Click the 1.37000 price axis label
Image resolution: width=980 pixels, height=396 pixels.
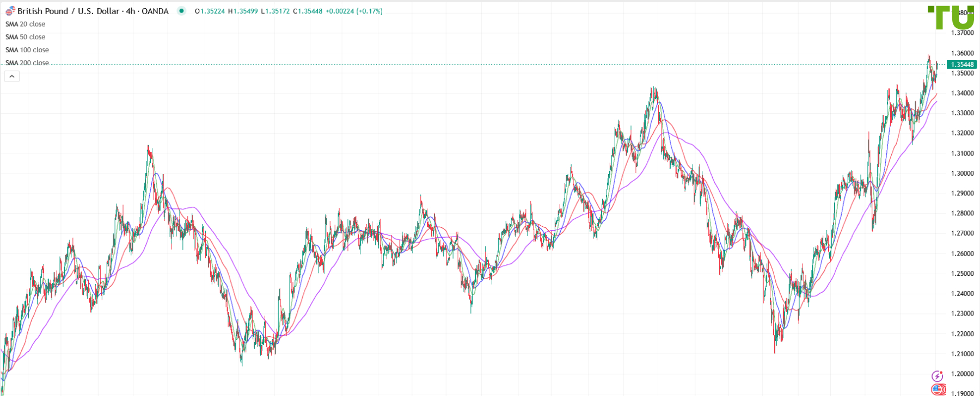pos(962,33)
